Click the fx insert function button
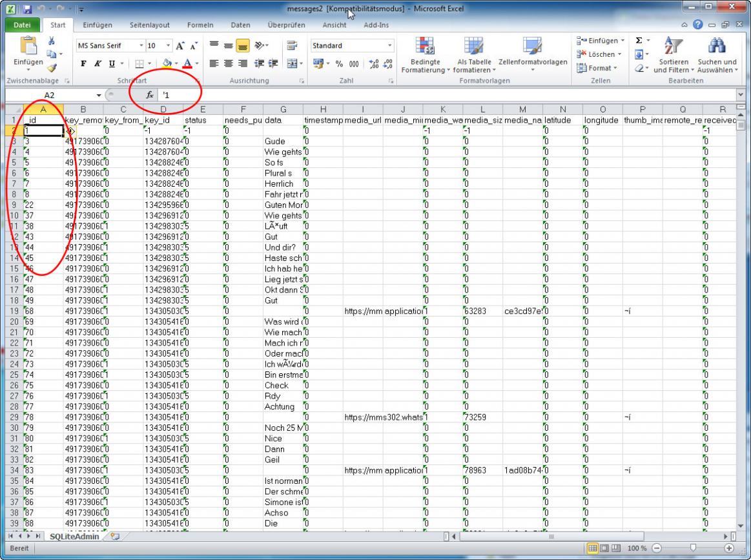 [x=150, y=95]
